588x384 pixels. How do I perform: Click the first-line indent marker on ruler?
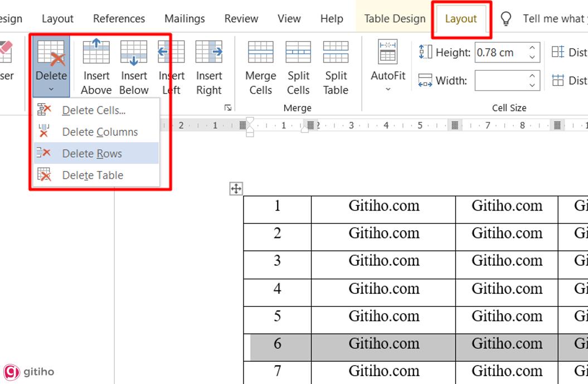click(x=250, y=121)
